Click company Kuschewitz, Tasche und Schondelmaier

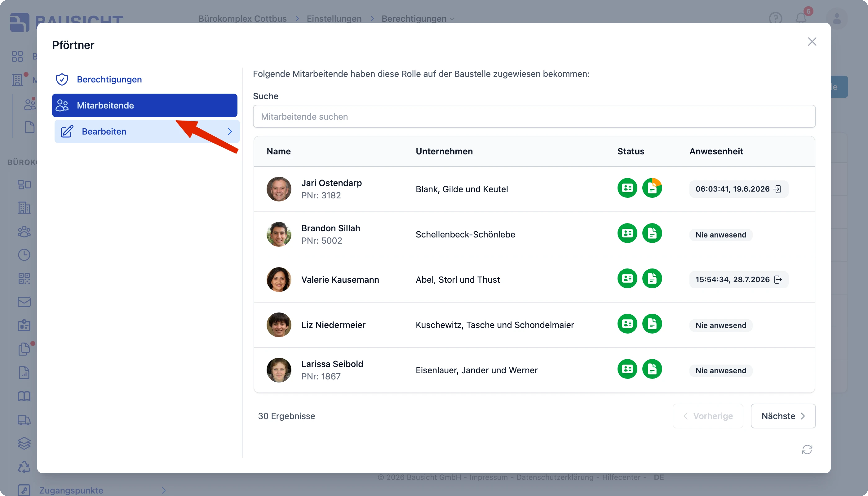(495, 325)
